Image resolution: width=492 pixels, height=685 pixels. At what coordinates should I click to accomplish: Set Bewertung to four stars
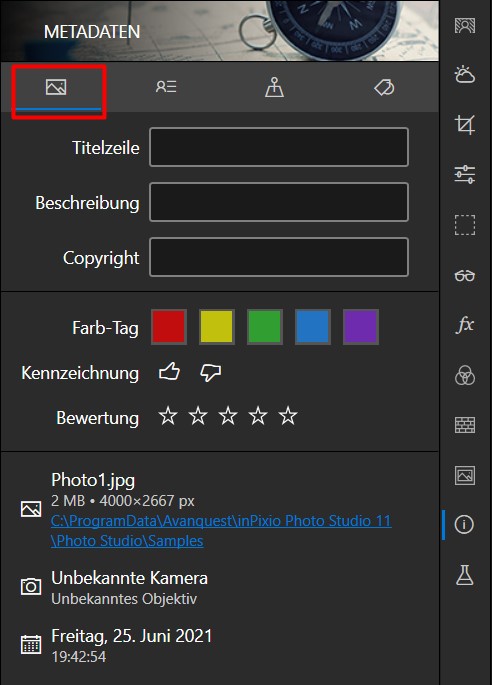pos(258,416)
